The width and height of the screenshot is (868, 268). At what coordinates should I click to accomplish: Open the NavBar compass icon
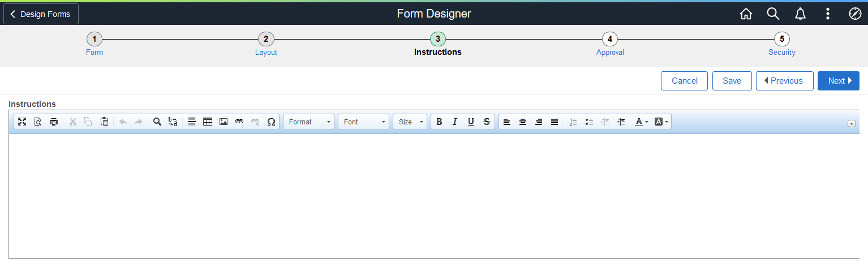[x=855, y=14]
